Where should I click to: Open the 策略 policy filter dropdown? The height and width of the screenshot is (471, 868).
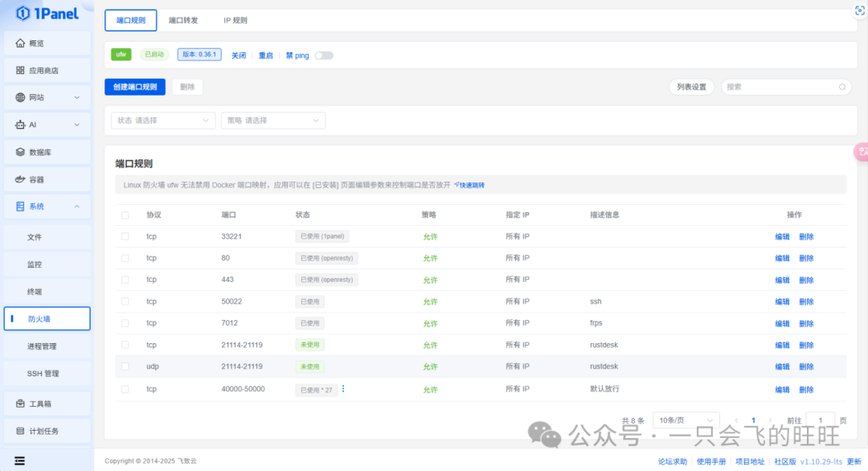coord(273,121)
